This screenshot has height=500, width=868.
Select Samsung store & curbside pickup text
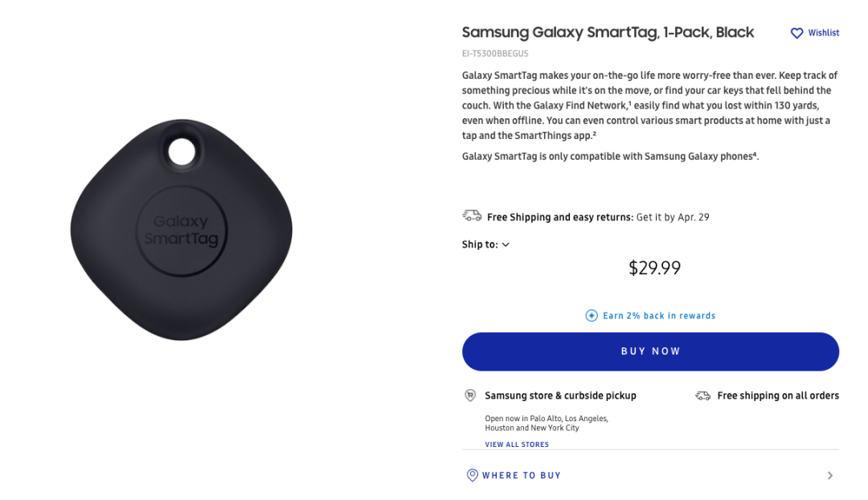(560, 395)
